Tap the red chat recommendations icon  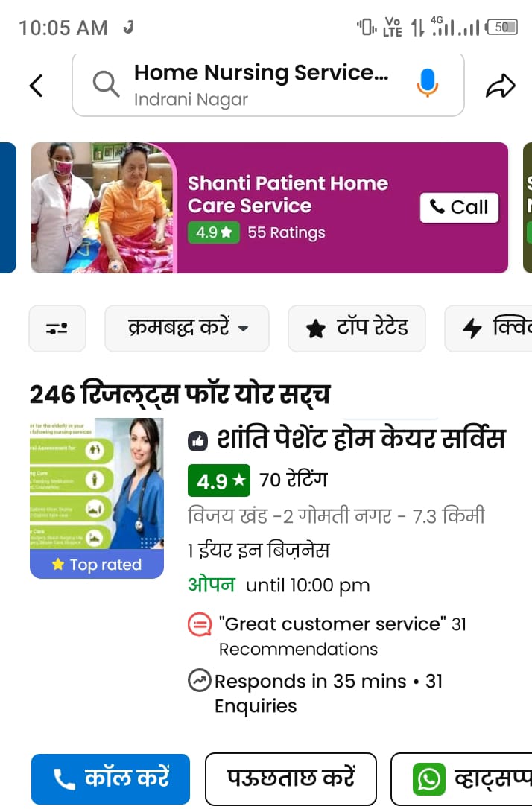[x=199, y=624]
